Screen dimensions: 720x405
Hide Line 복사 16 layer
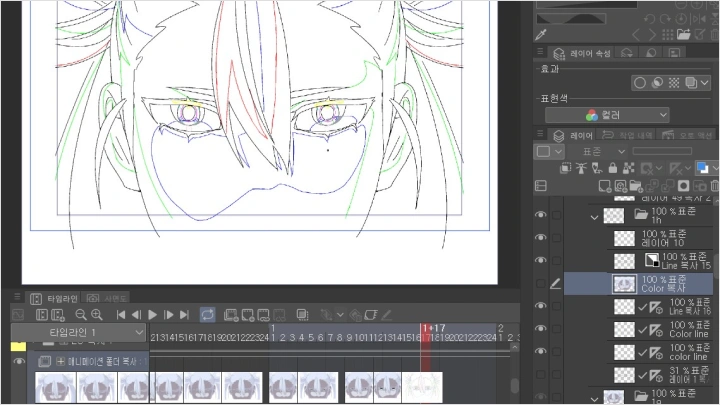tap(541, 306)
